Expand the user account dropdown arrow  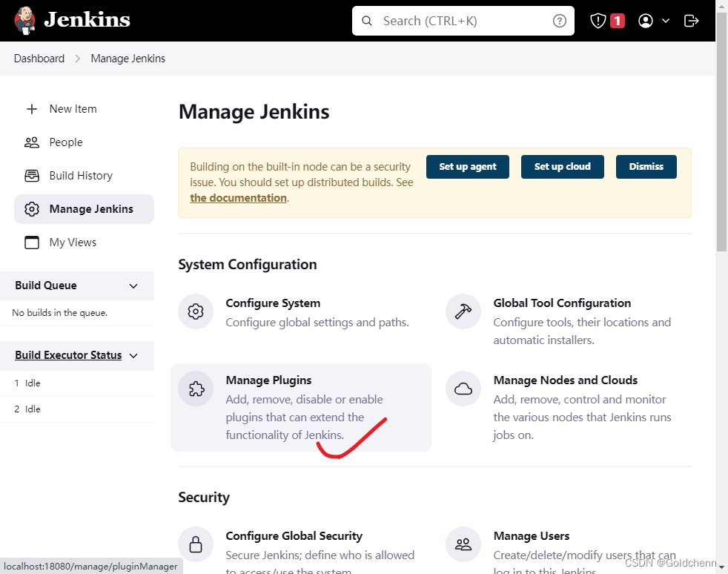[664, 20]
